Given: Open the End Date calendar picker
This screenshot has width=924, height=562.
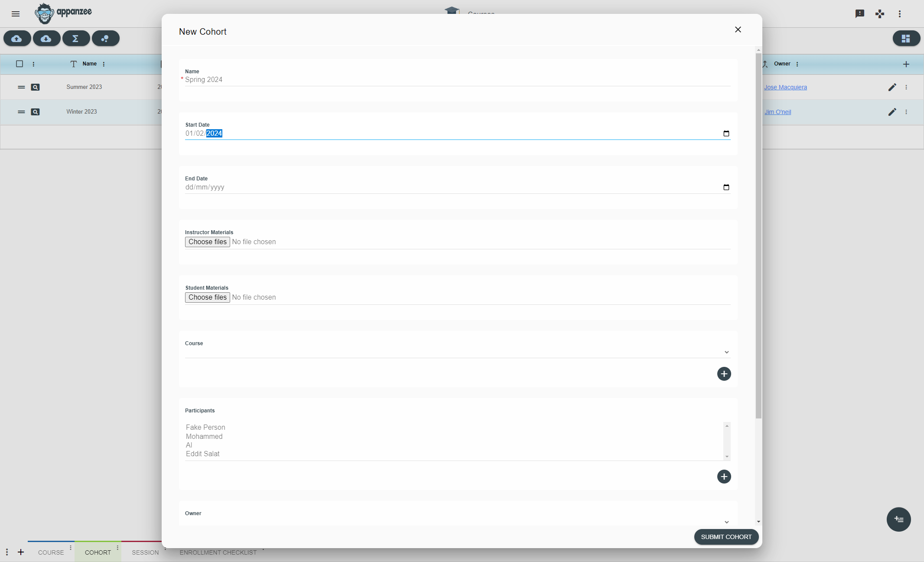Looking at the screenshot, I should (726, 187).
